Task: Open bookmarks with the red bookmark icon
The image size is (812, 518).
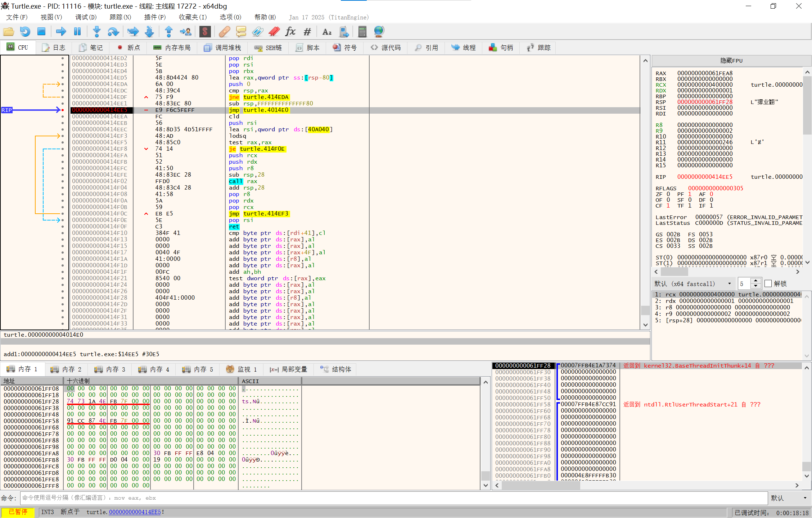Action: (x=274, y=32)
